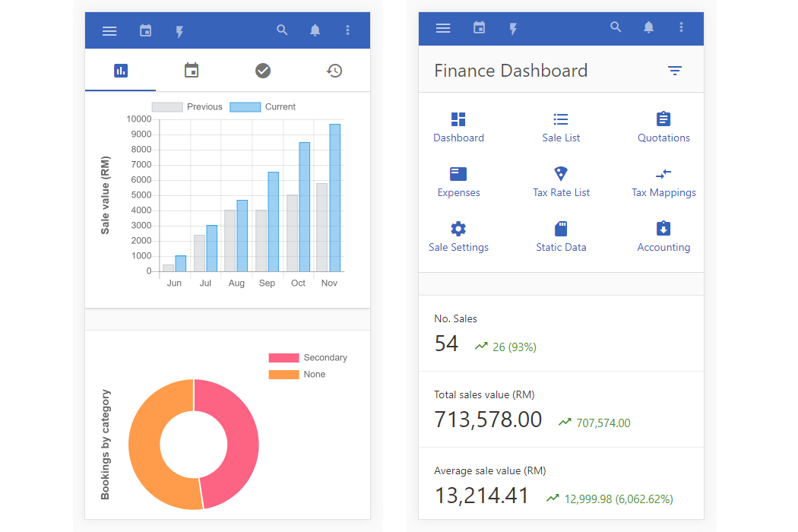
Task: Open Tax Rate List
Action: pyautogui.click(x=561, y=181)
